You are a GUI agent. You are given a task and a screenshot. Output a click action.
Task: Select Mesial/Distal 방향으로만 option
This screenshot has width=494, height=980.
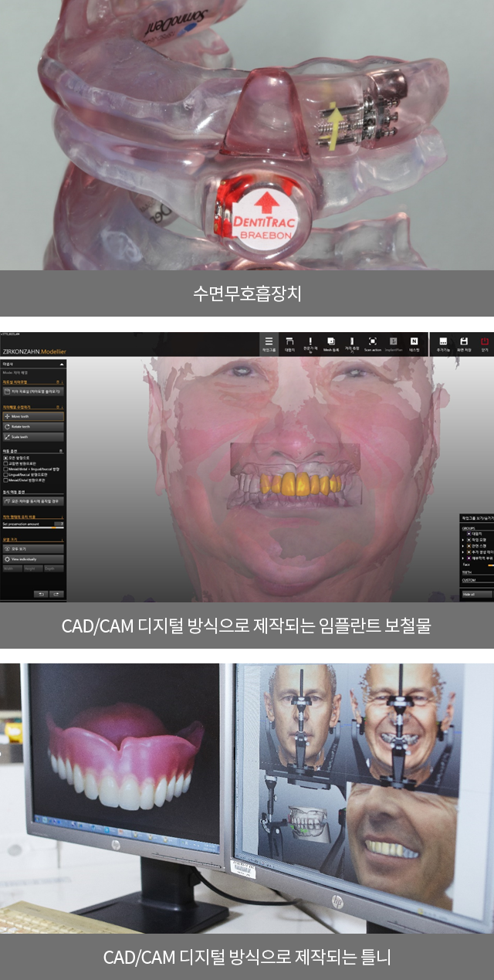coord(25,480)
